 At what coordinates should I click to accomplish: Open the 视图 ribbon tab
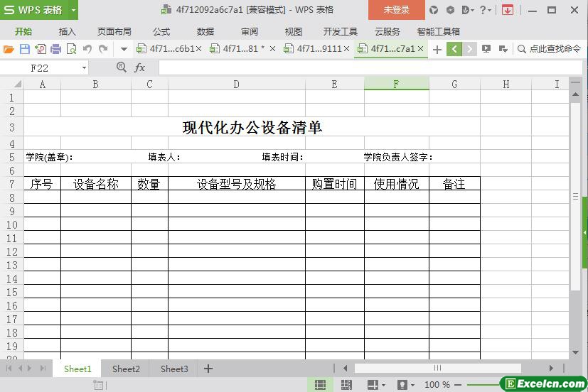pos(293,32)
